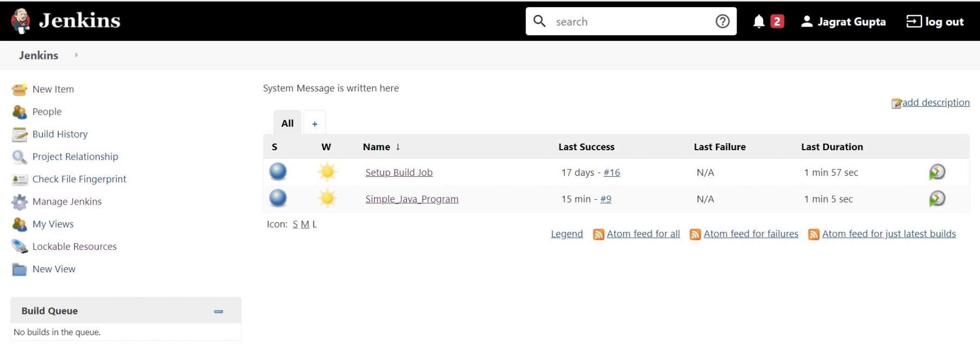Click the user avatar icon beside Jagrat Gupta

tap(807, 21)
